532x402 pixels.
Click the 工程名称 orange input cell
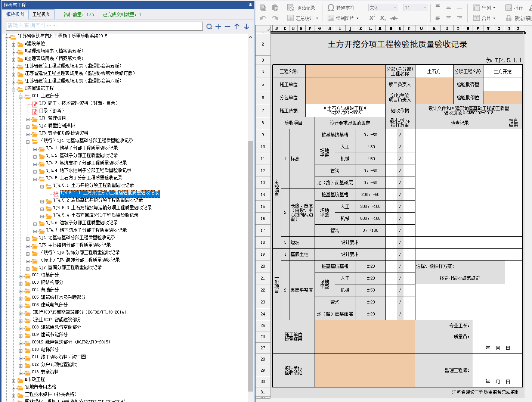[345, 71]
